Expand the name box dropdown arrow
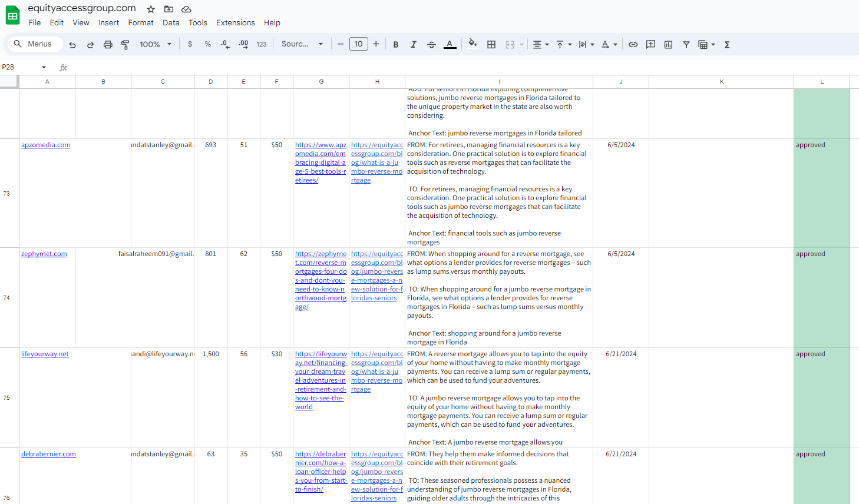859x504 pixels. [x=44, y=67]
